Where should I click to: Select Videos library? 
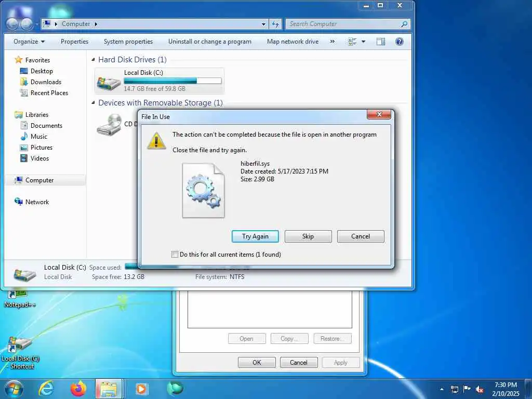[39, 158]
